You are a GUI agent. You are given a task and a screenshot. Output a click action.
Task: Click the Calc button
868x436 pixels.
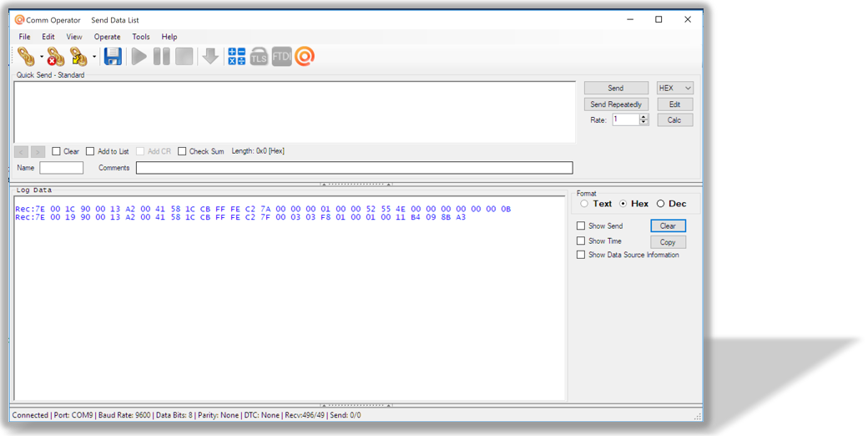coord(675,119)
